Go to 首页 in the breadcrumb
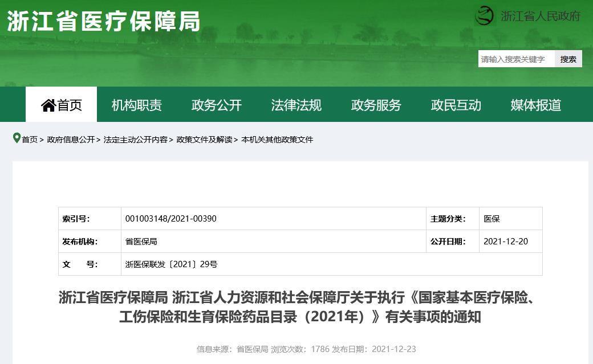The height and width of the screenshot is (364, 593). tap(30, 140)
